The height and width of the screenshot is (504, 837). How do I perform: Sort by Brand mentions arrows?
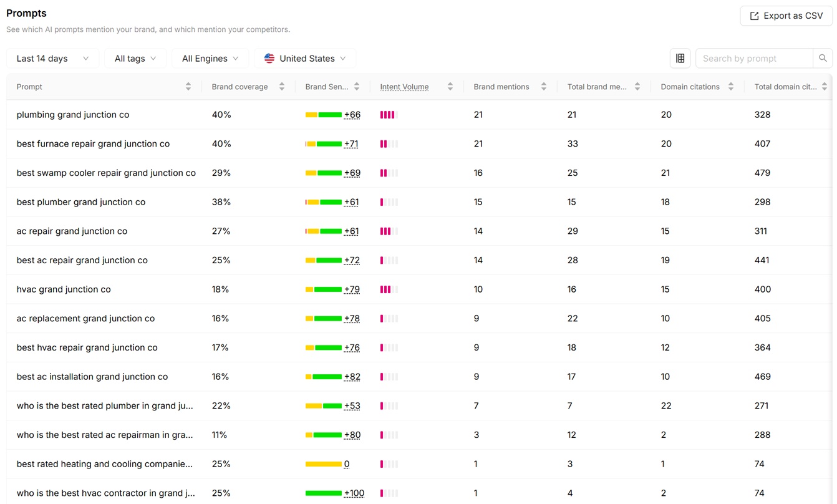point(544,87)
